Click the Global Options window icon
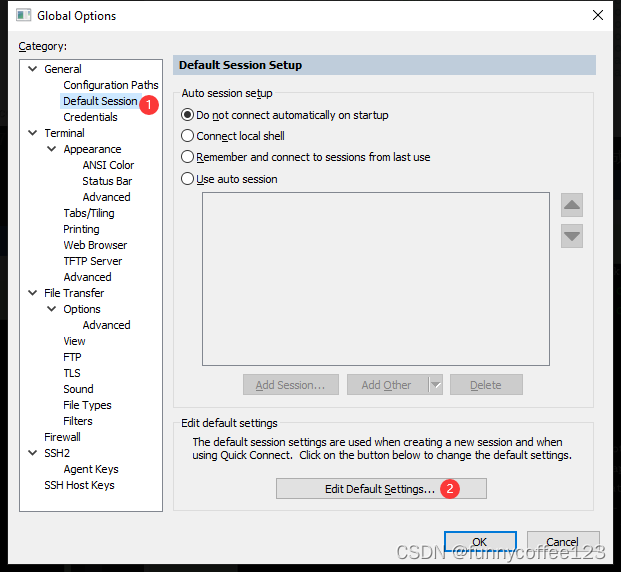Viewport: 621px width, 572px height. (23, 15)
